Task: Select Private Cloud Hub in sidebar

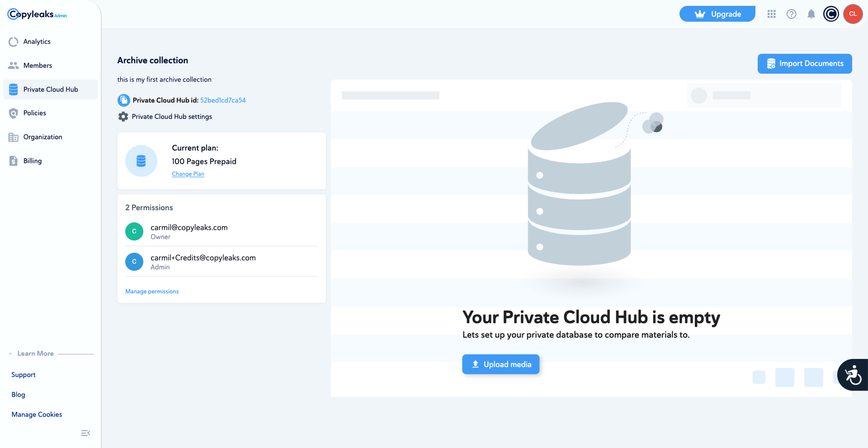Action: pyautogui.click(x=51, y=90)
